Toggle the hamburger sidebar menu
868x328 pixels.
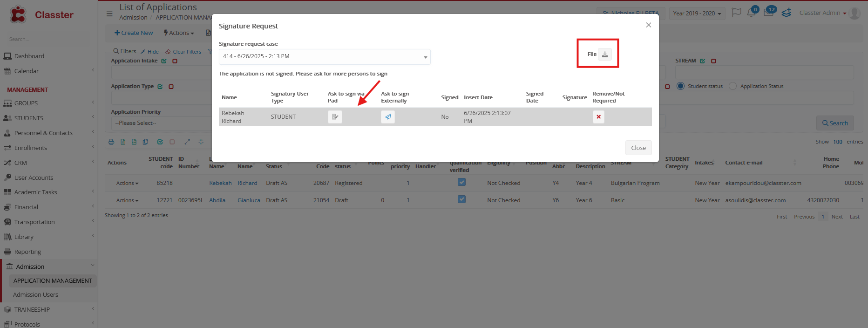(x=109, y=14)
